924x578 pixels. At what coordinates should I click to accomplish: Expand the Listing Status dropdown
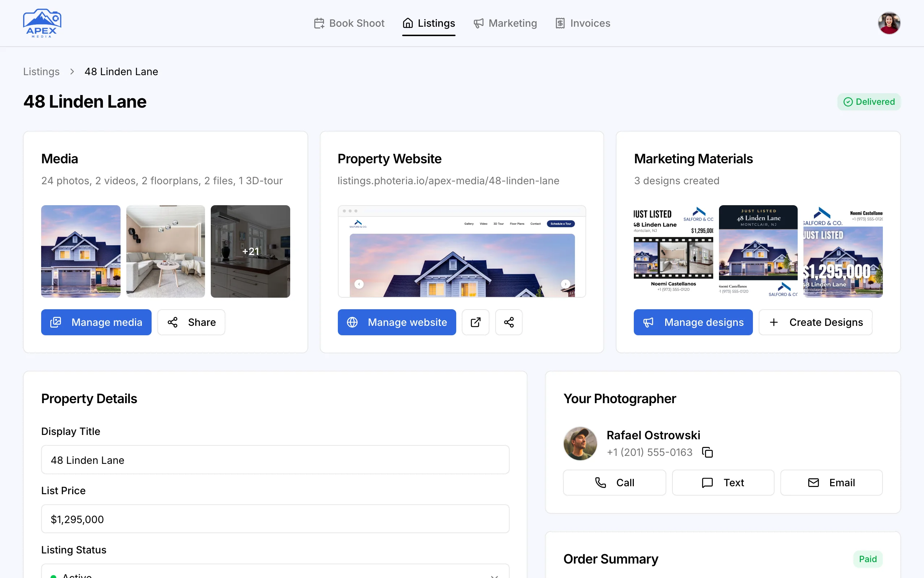(x=275, y=572)
